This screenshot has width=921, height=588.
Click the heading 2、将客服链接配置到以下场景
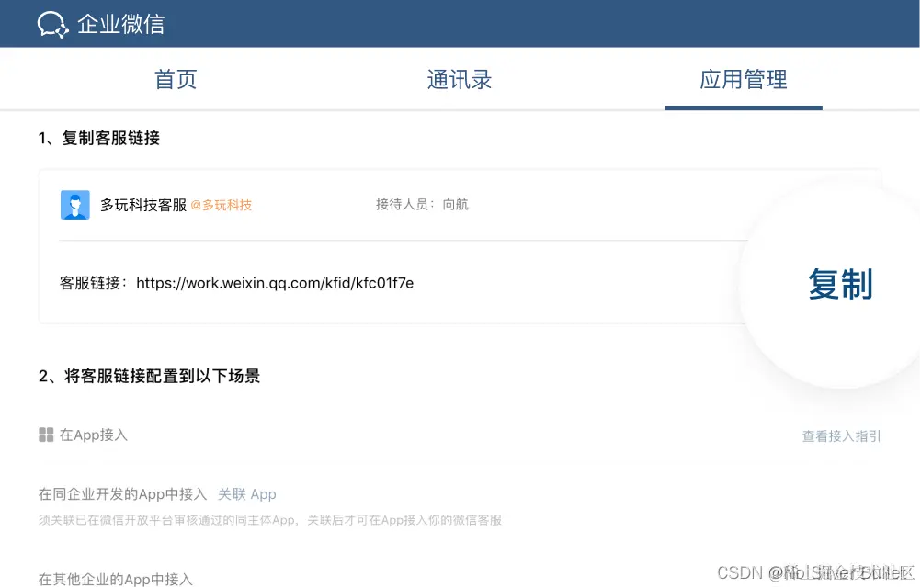coord(149,376)
